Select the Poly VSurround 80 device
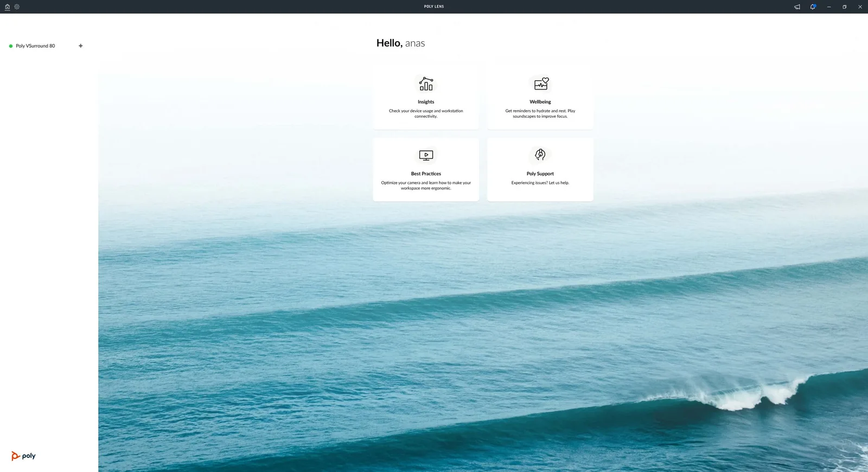868x472 pixels. click(35, 46)
